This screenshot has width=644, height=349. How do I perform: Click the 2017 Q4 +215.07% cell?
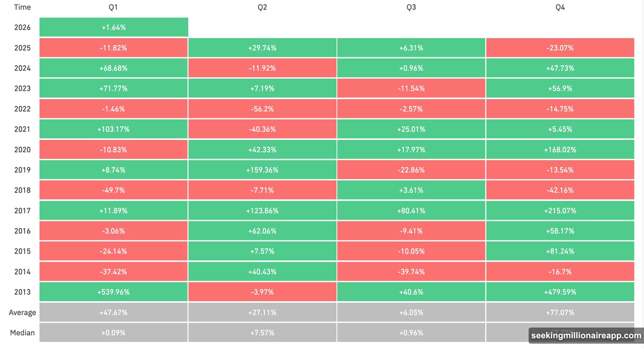click(560, 211)
